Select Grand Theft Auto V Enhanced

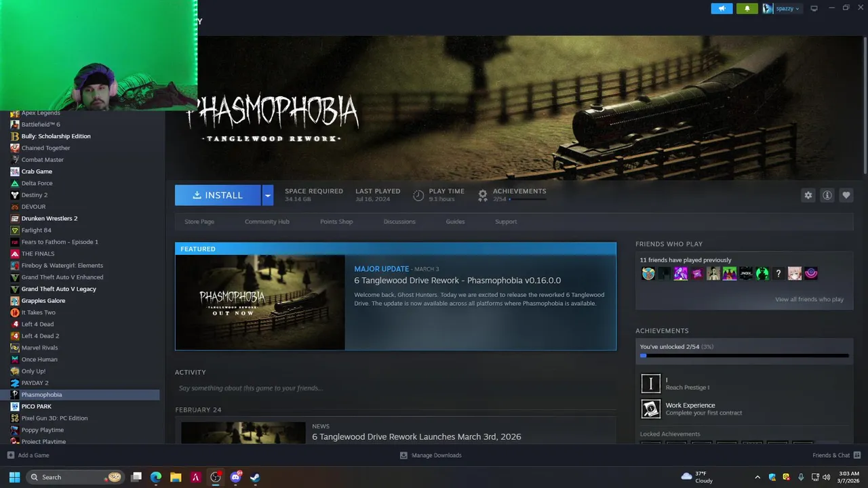[x=62, y=277]
